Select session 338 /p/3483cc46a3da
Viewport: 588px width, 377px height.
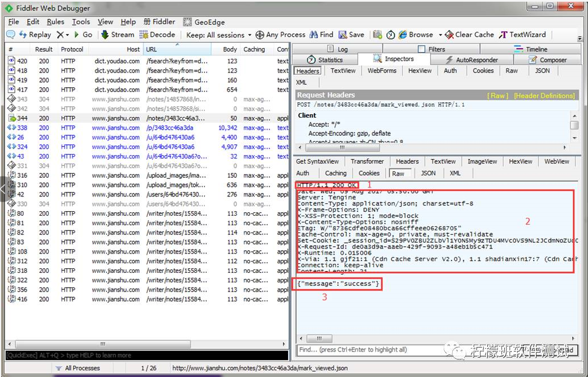(147, 127)
